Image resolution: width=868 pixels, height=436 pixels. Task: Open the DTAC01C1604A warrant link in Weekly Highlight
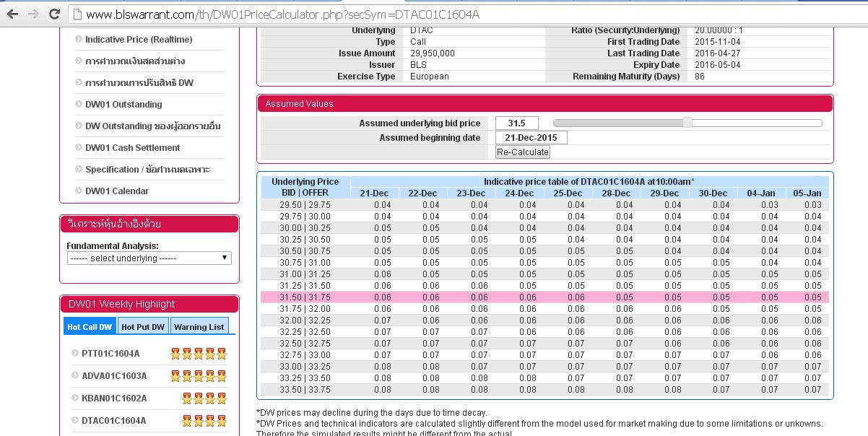click(x=114, y=420)
